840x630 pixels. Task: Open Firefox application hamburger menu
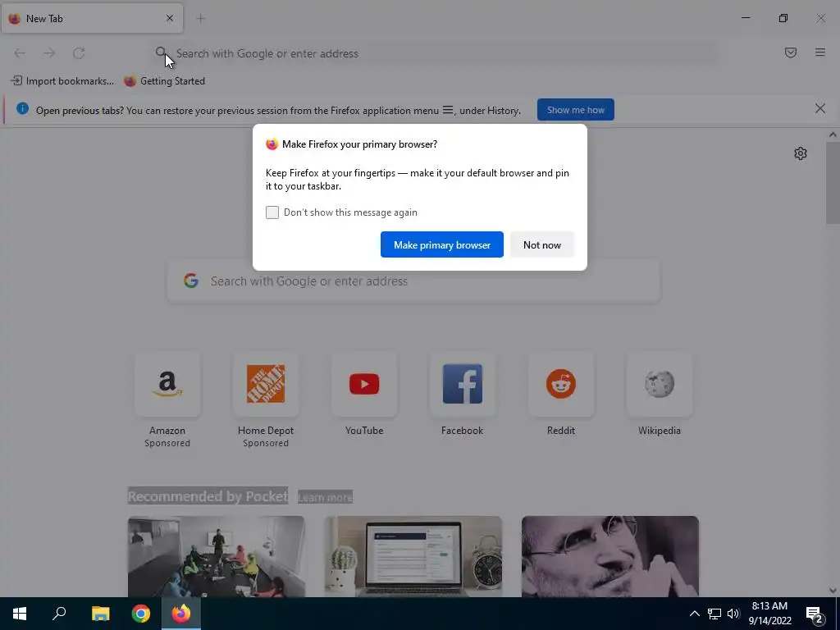coord(819,52)
